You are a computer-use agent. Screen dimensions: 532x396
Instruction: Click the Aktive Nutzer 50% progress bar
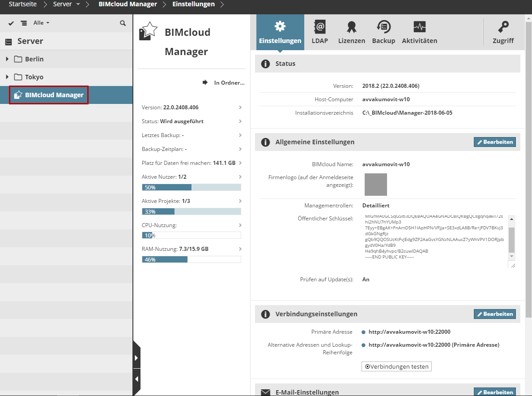[x=192, y=187]
